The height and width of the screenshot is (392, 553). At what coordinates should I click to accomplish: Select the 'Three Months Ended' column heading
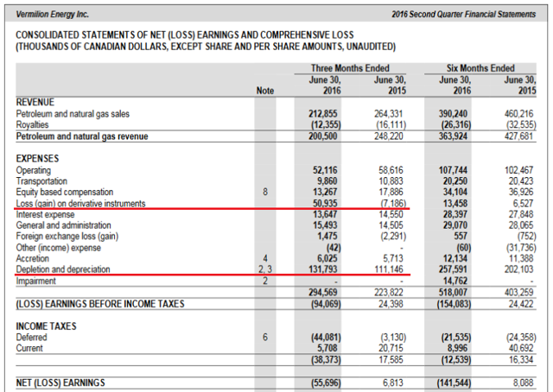coord(350,68)
